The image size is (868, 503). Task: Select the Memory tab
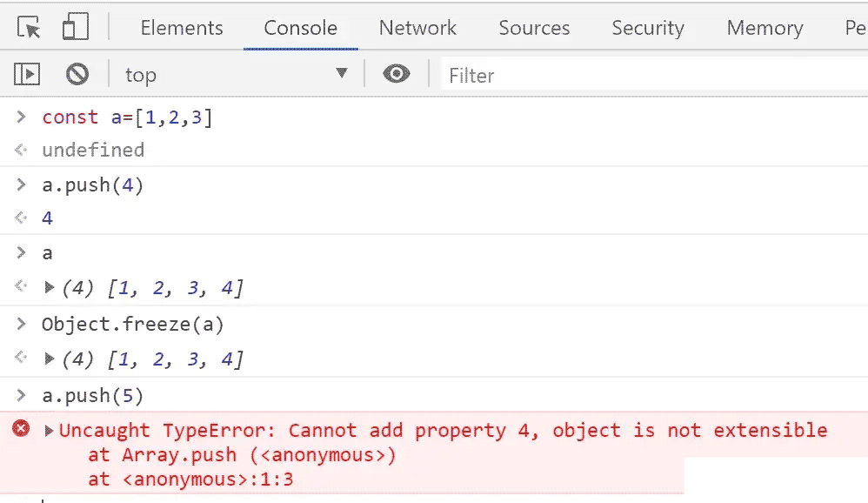pyautogui.click(x=765, y=28)
